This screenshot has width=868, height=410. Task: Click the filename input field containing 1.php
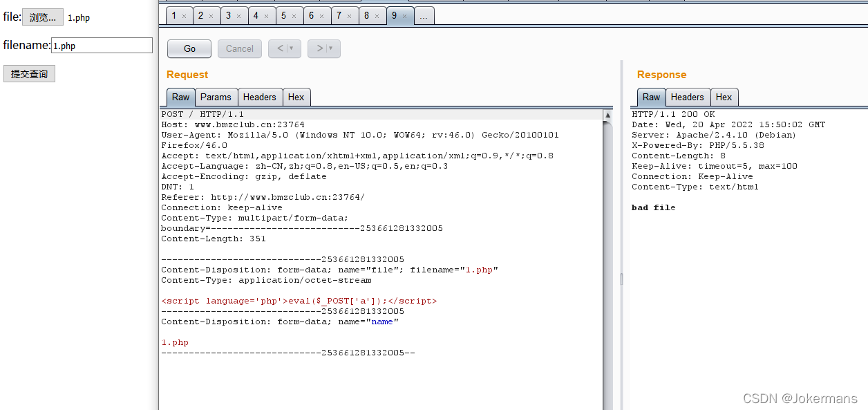(102, 46)
